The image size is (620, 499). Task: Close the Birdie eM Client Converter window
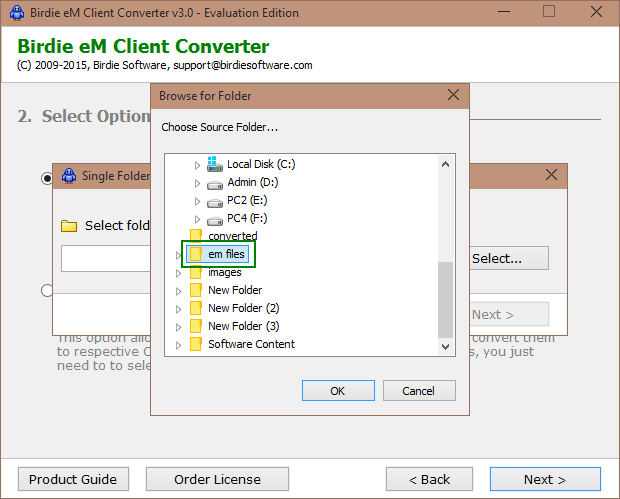tap(596, 12)
